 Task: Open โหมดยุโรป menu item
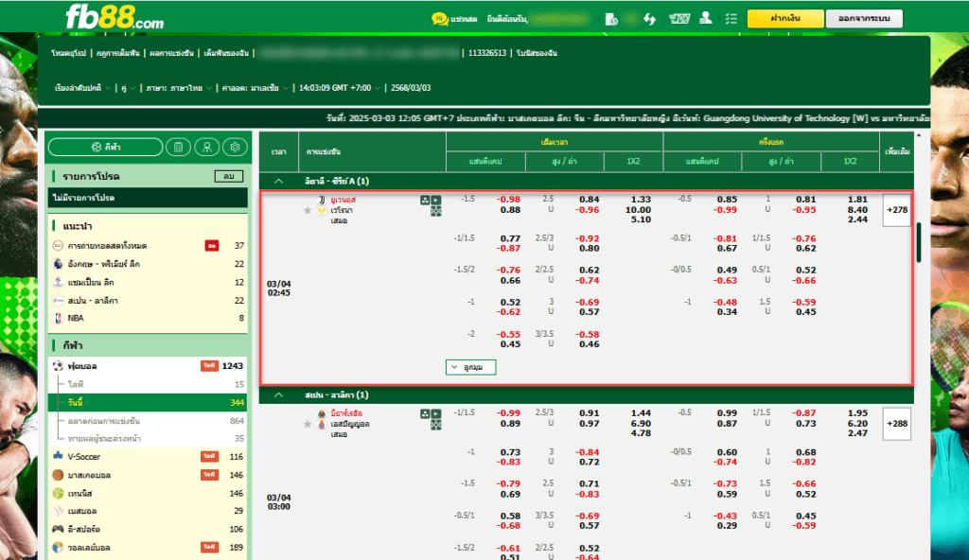[x=68, y=53]
